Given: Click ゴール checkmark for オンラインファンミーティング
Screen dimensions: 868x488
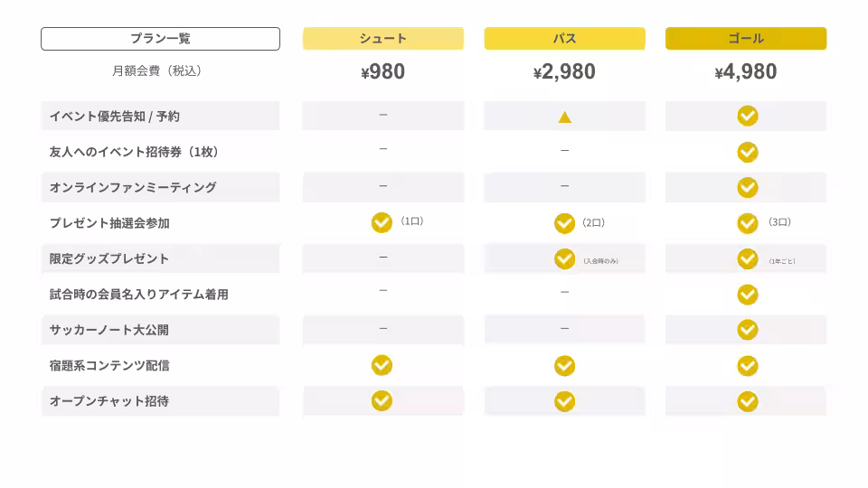Looking at the screenshot, I should 747,187.
